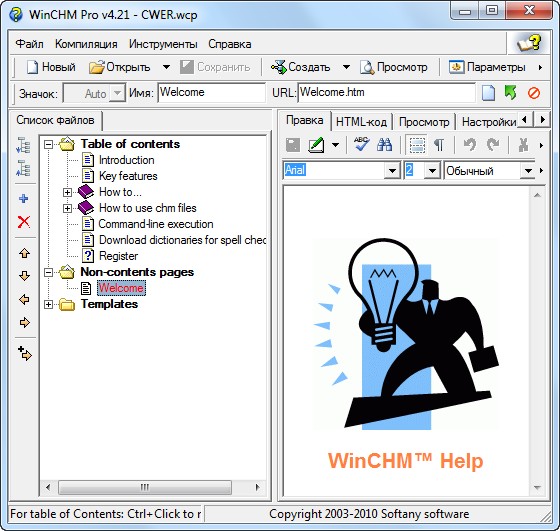Screen dimensions: 560x531
Task: Click the green arrow icon beside URL
Action: 511,93
